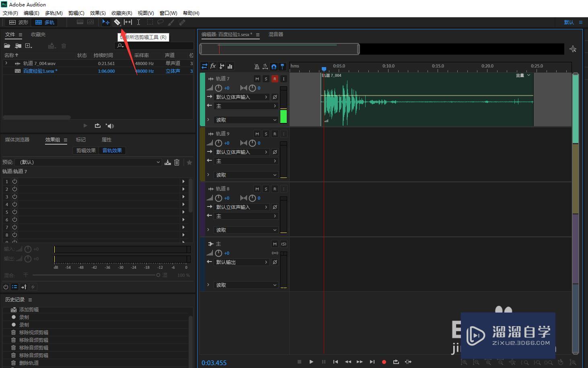
Task: Click the Files panel search field
Action: click(154, 46)
